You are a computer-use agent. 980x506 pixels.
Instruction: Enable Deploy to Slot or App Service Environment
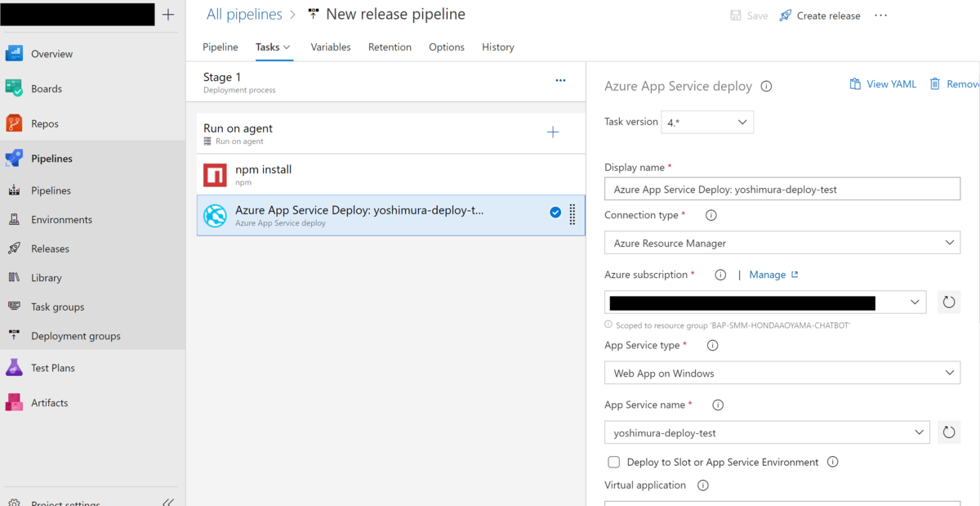coord(614,462)
